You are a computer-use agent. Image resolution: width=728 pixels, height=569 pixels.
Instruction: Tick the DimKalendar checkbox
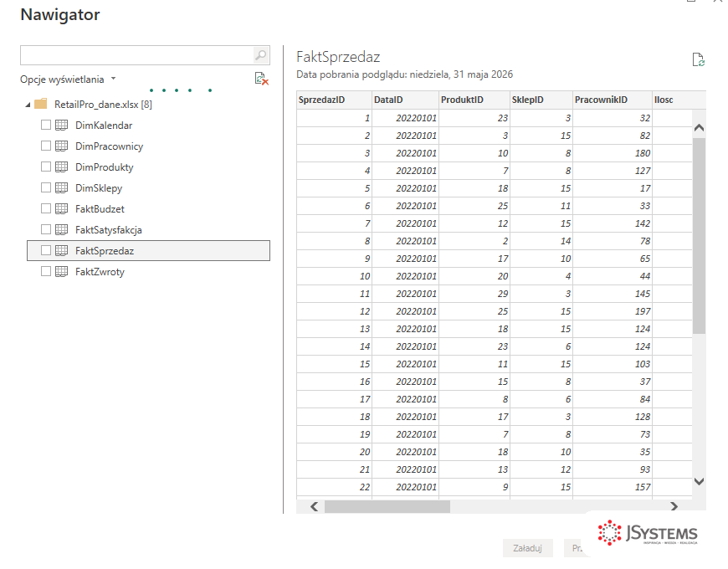(45, 125)
